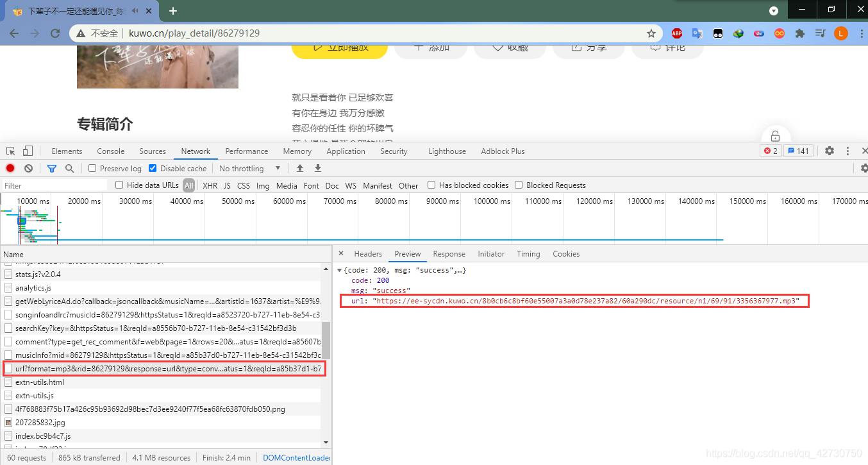The image size is (868, 465).
Task: Toggle the network filter funnel icon
Action: (52, 168)
